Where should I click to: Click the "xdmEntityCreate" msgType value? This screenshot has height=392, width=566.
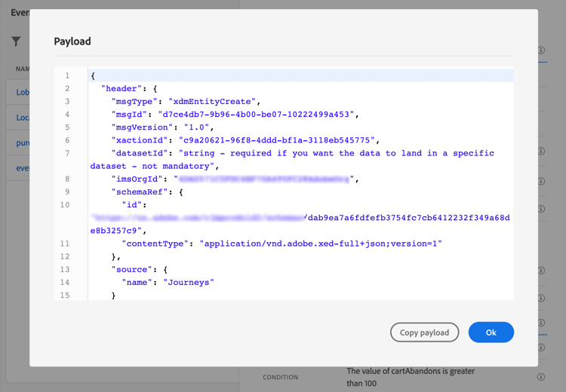212,101
